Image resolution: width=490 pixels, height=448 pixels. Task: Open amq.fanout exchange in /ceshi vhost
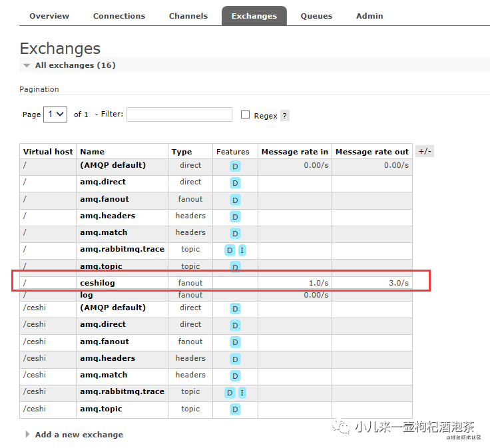point(105,341)
